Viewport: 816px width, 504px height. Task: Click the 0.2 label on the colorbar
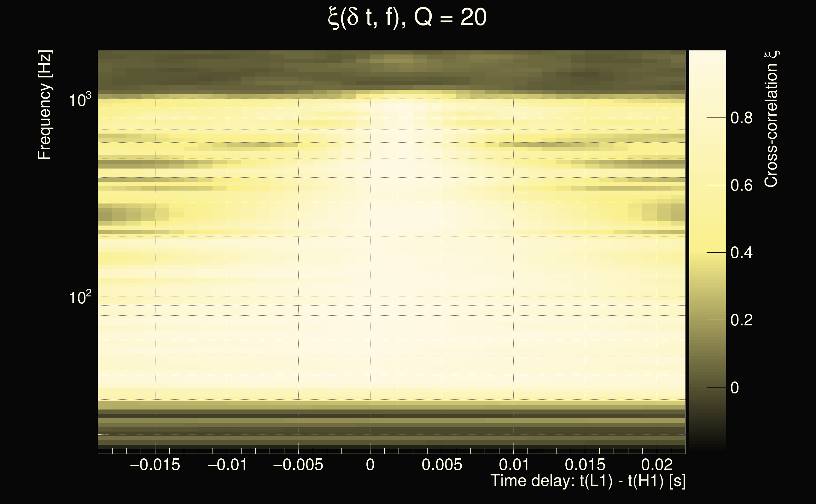741,320
